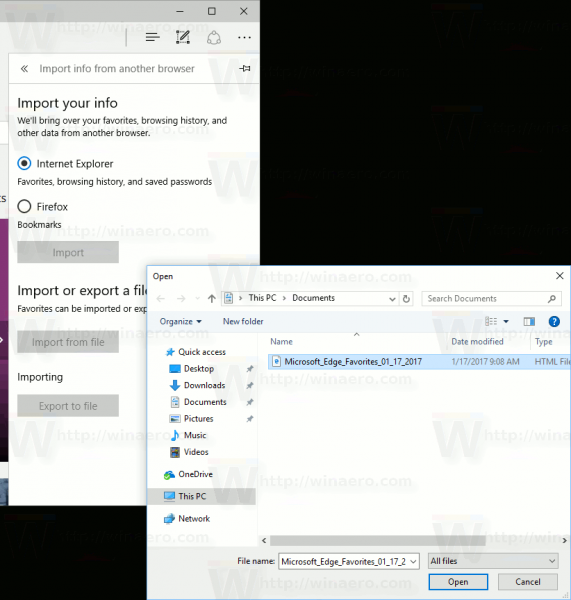Image resolution: width=571 pixels, height=600 pixels.
Task: Select the Internet Explorer radio button
Action: click(24, 163)
